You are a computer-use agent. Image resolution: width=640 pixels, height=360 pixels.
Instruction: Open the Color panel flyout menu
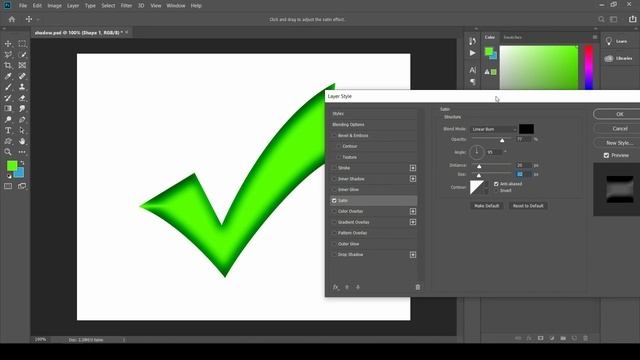[595, 37]
